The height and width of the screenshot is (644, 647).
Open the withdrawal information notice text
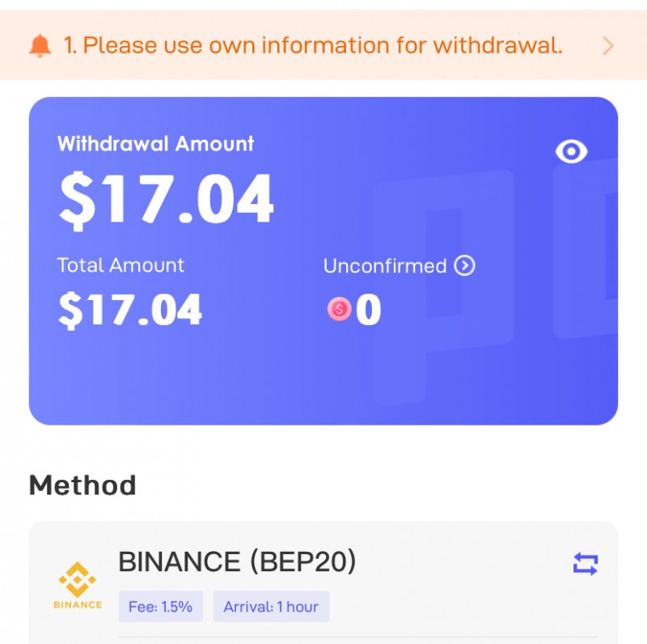tap(313, 45)
